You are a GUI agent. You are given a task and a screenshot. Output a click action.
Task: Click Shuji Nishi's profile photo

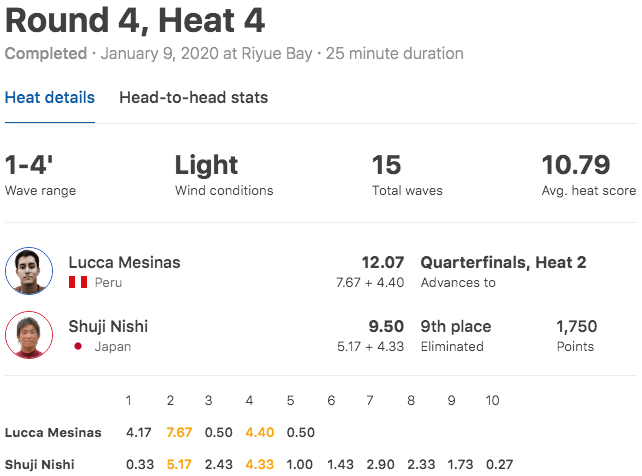29,335
